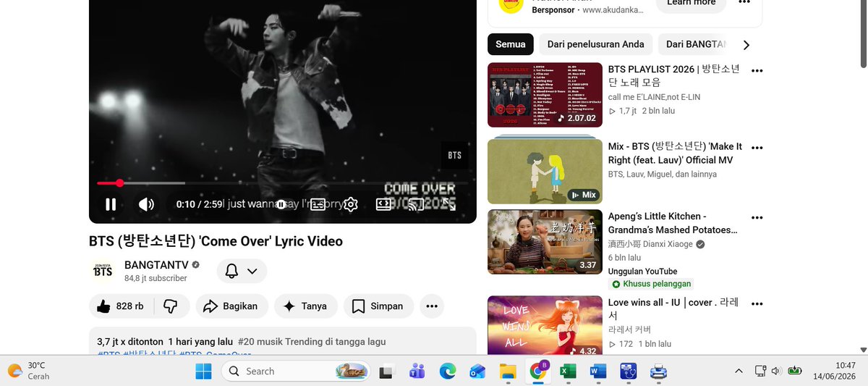This screenshot has height=386, width=868.
Task: Open Windows Start menu
Action: [203, 372]
